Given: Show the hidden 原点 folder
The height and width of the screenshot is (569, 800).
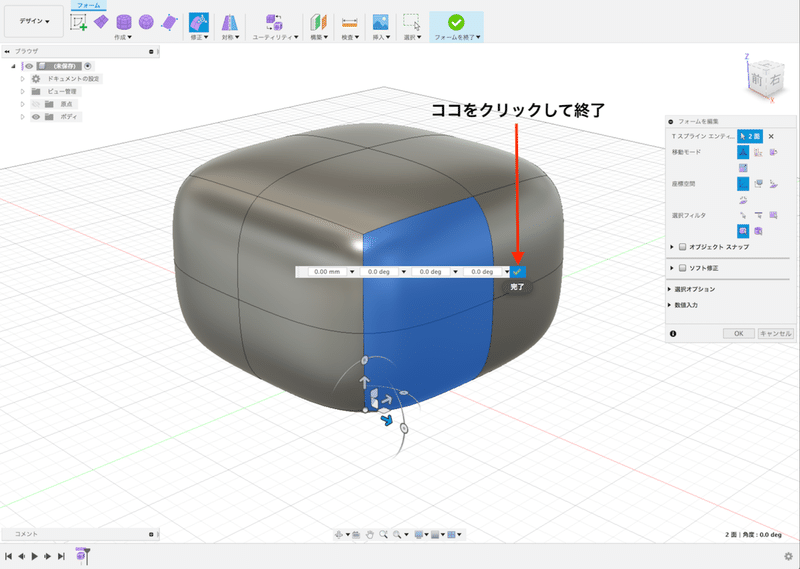Looking at the screenshot, I should click(36, 104).
